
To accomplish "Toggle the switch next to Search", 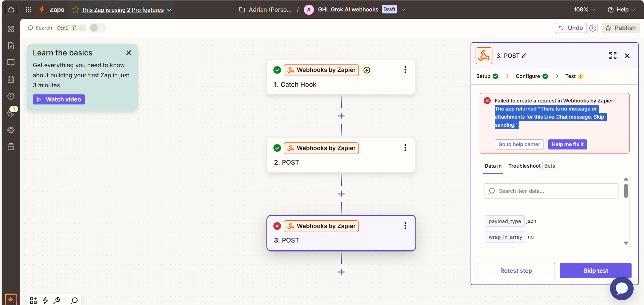I will coord(98,28).
